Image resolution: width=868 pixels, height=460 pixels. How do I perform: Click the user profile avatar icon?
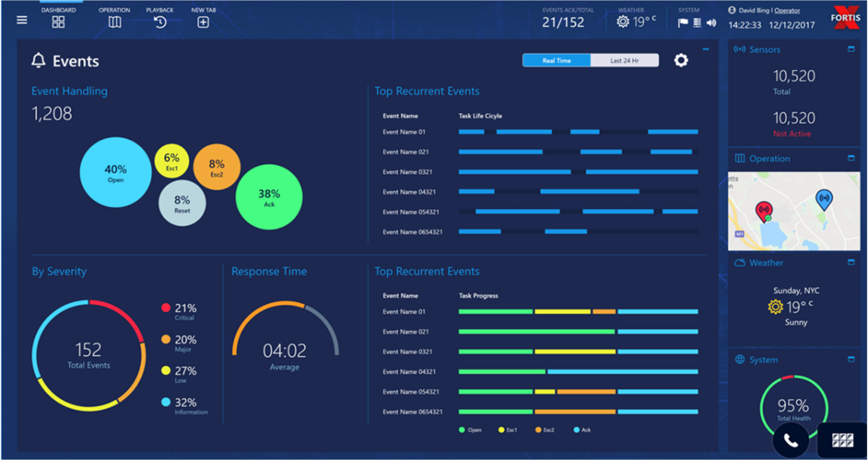pyautogui.click(x=732, y=10)
